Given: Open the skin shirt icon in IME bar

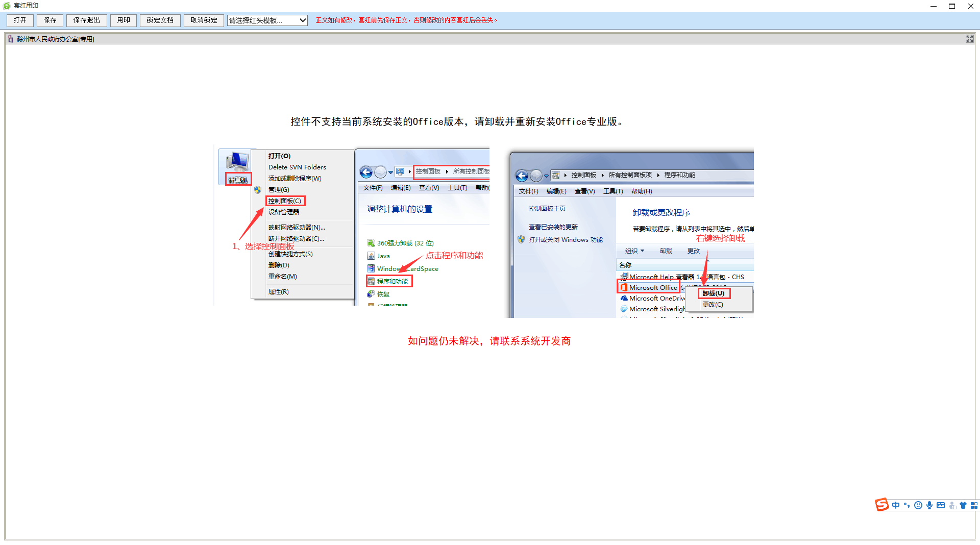Looking at the screenshot, I should (x=963, y=505).
